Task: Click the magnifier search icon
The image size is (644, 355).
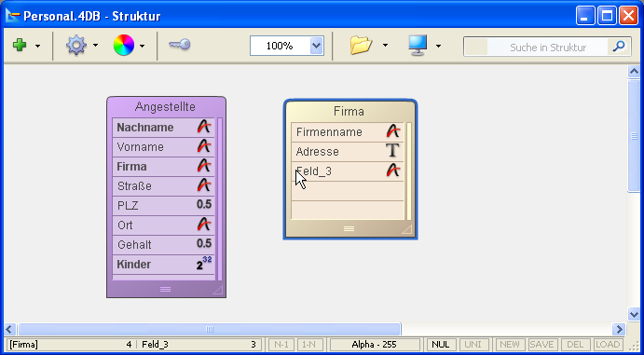Action: pyautogui.click(x=618, y=47)
